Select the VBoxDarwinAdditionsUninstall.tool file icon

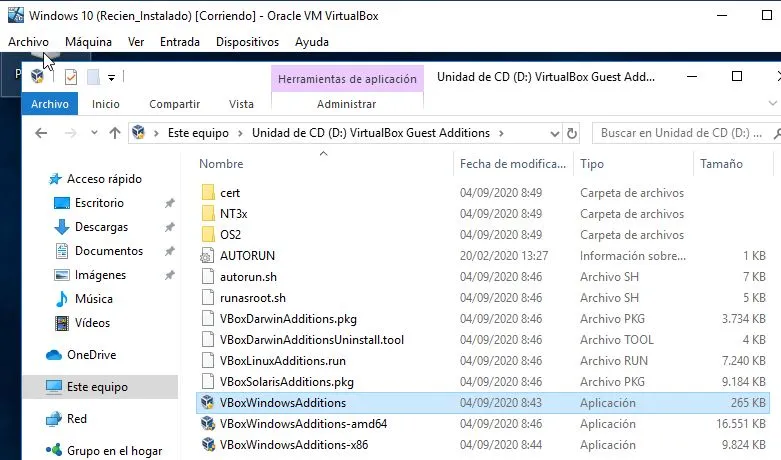[x=208, y=339]
